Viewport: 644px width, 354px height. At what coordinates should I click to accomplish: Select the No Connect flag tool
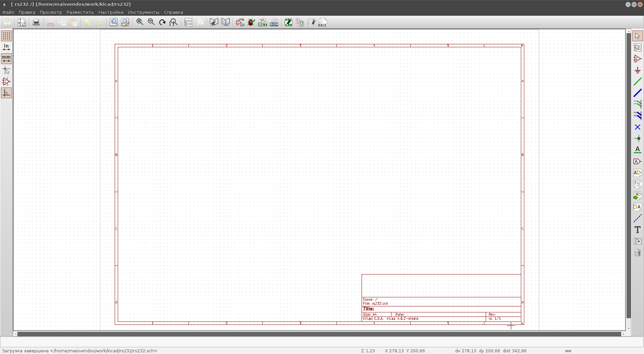[638, 127]
